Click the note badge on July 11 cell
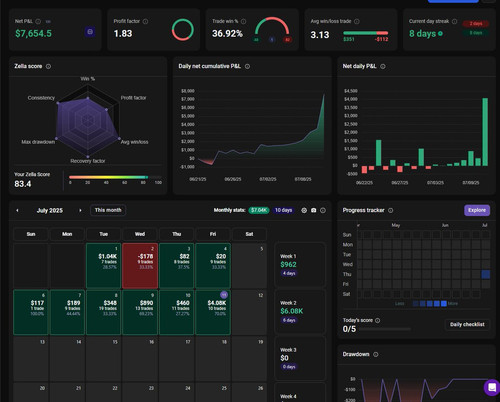Viewport: 500px width, 402px height. 224,295
